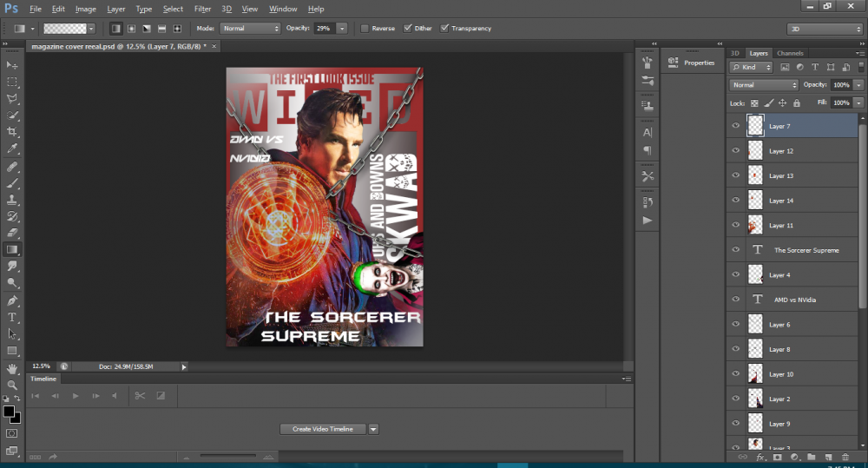The image size is (868, 468).
Task: Open the 3D workspace switcher dropdown
Action: (x=825, y=29)
